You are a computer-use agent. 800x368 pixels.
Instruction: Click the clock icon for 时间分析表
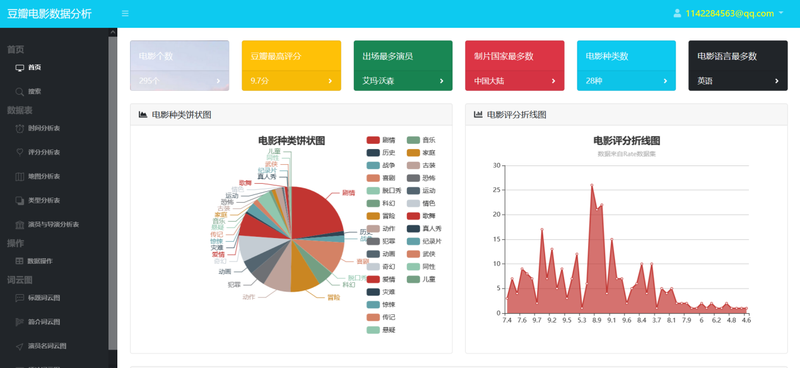(20, 128)
